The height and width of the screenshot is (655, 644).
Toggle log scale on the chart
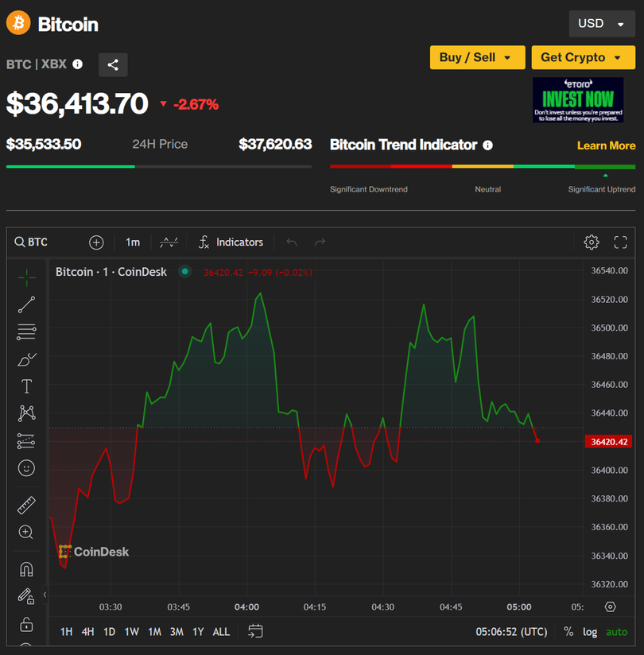pyautogui.click(x=590, y=632)
